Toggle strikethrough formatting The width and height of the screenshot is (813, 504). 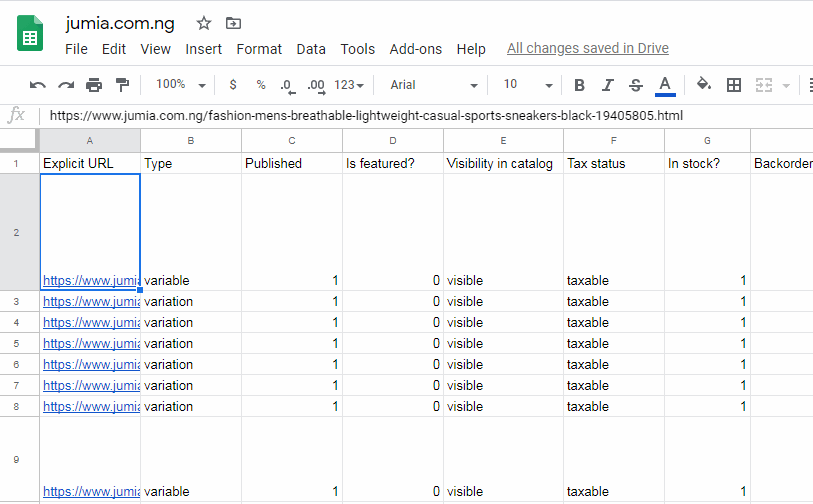click(636, 85)
